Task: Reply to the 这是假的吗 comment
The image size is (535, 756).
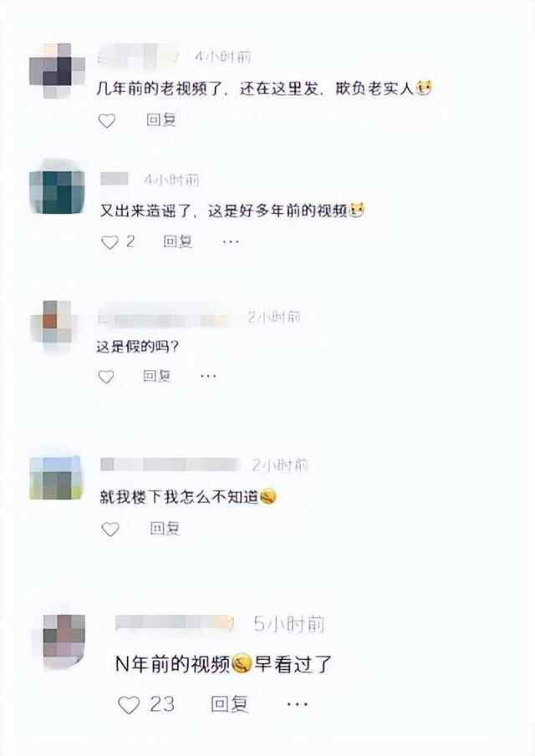Action: tap(157, 376)
